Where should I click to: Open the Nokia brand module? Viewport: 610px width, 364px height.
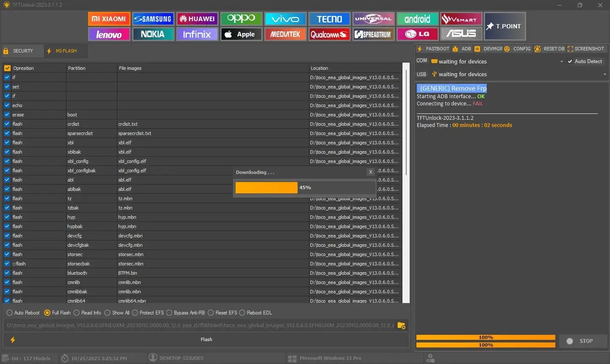(x=153, y=34)
